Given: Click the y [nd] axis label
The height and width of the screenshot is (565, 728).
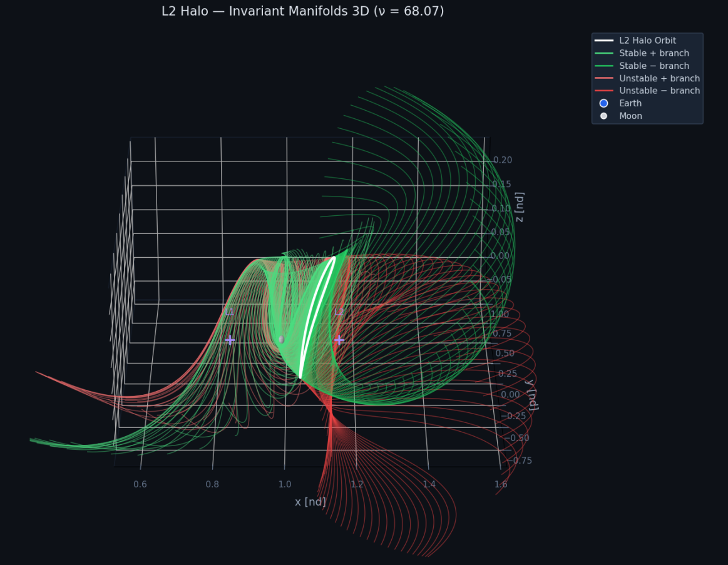Looking at the screenshot, I should pos(533,395).
